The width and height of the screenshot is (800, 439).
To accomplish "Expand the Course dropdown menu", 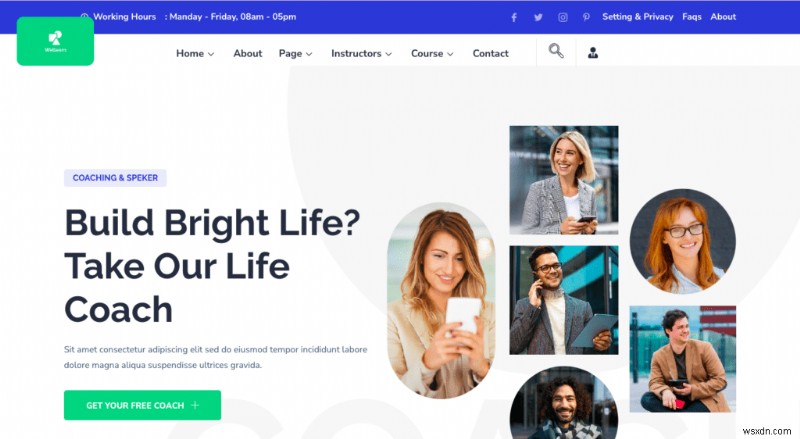I will 432,53.
